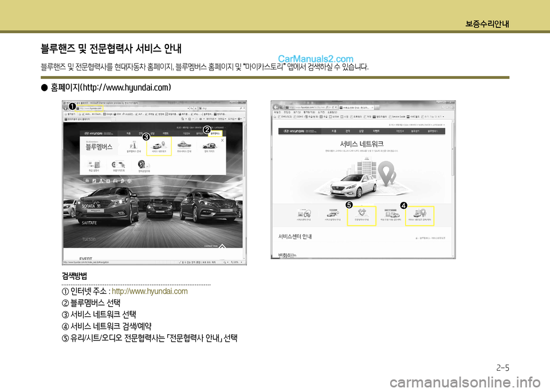Select the 블루멤버스 tab in Hyundai navigation
550x392 pixels.
[x=215, y=132]
